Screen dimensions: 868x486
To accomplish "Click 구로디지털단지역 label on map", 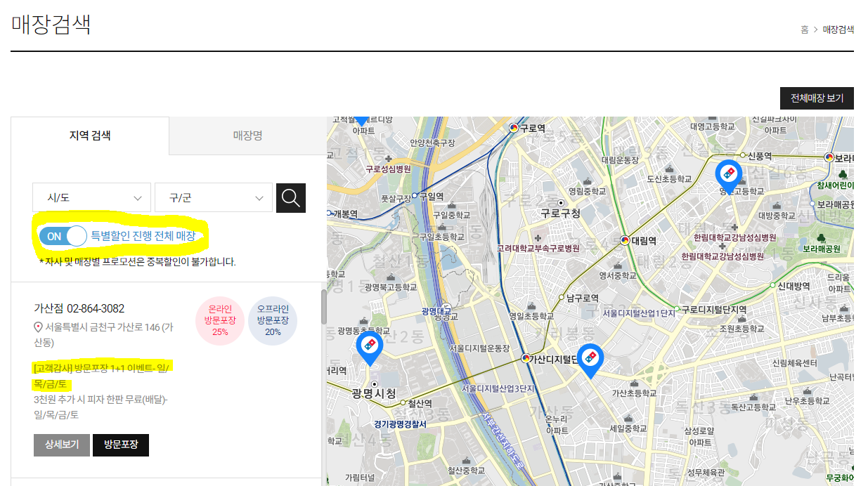I will (x=713, y=310).
